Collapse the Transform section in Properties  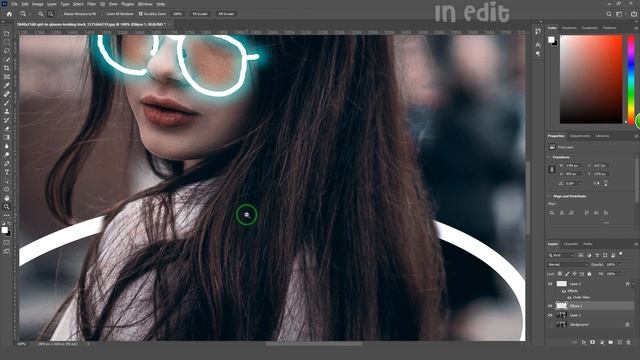549,157
